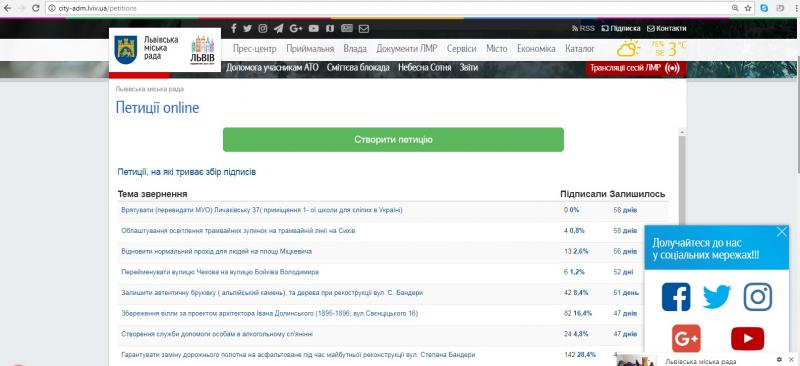Open Сміттєва блокада link
Screen dimensions: 800x366
coord(358,67)
